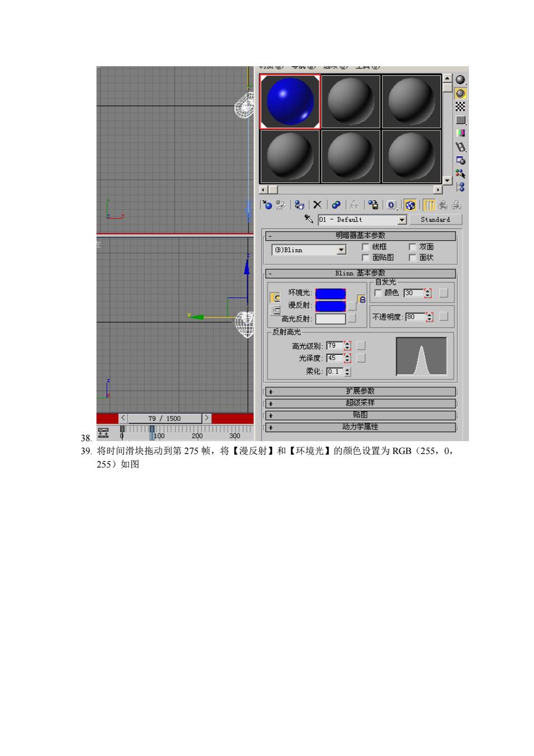Expand the 超级采样 rollout
This screenshot has width=534, height=756.
click(x=361, y=403)
